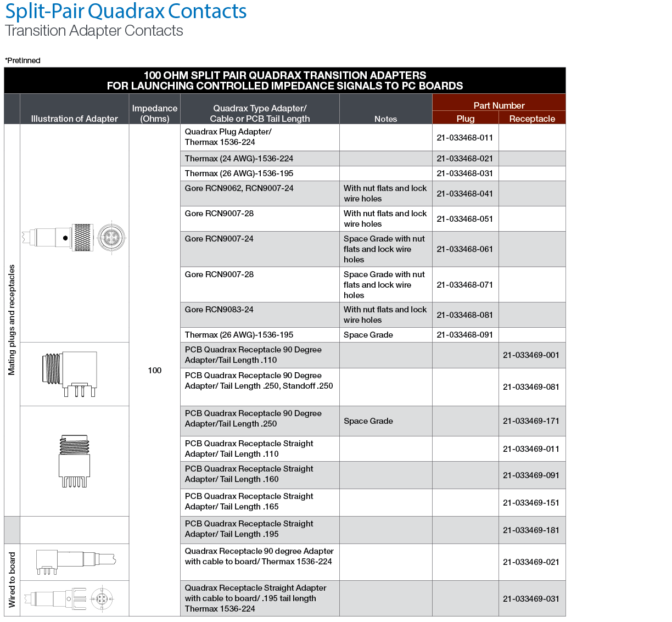Select receptacle part number 21-033469-031
This screenshot has width=672, height=622.
tap(531, 599)
